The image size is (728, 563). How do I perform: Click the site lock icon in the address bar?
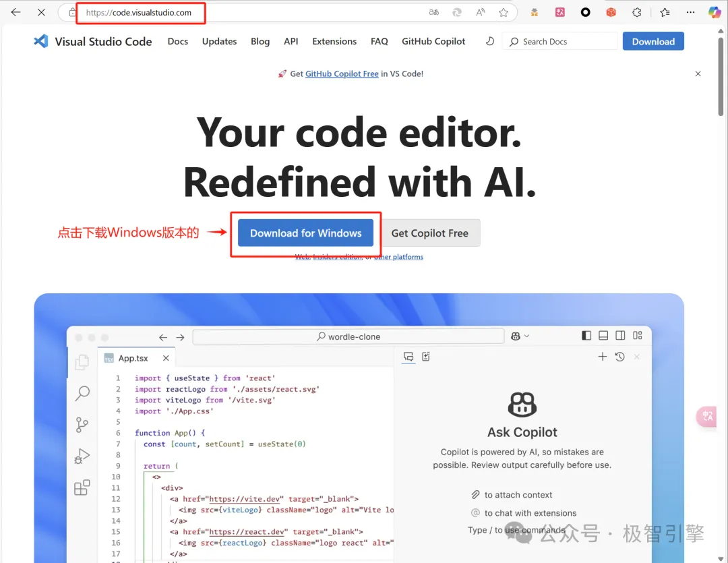72,13
